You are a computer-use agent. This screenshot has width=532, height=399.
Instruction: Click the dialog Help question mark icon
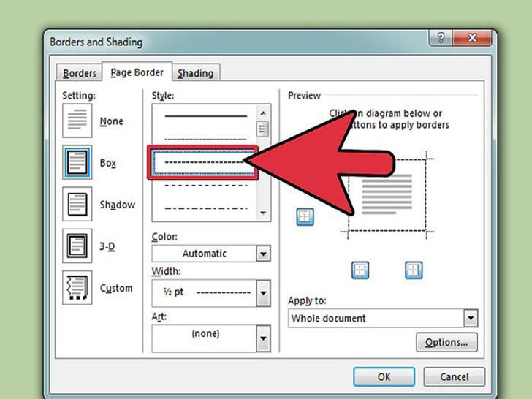point(441,37)
